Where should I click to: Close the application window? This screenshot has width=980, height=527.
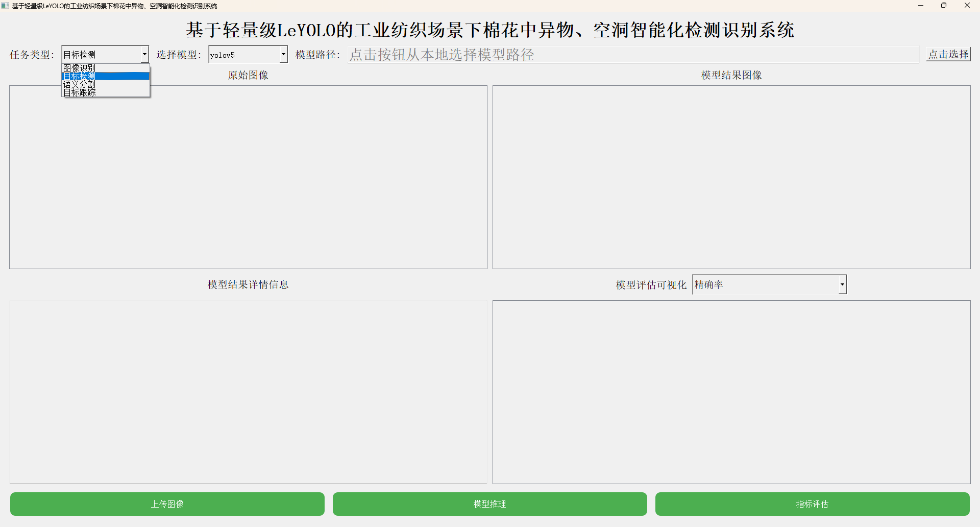(x=967, y=6)
